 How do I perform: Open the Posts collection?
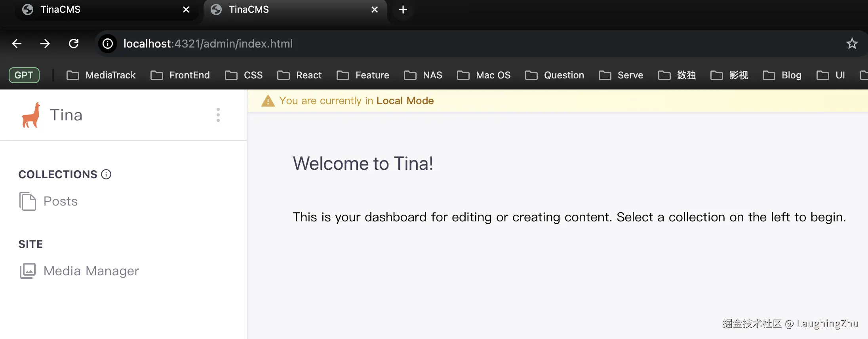pyautogui.click(x=60, y=201)
